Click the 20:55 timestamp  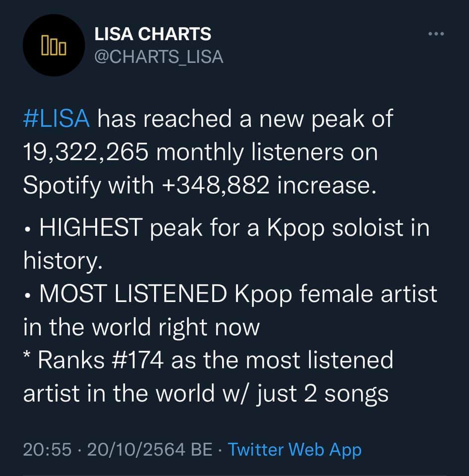coord(47,450)
